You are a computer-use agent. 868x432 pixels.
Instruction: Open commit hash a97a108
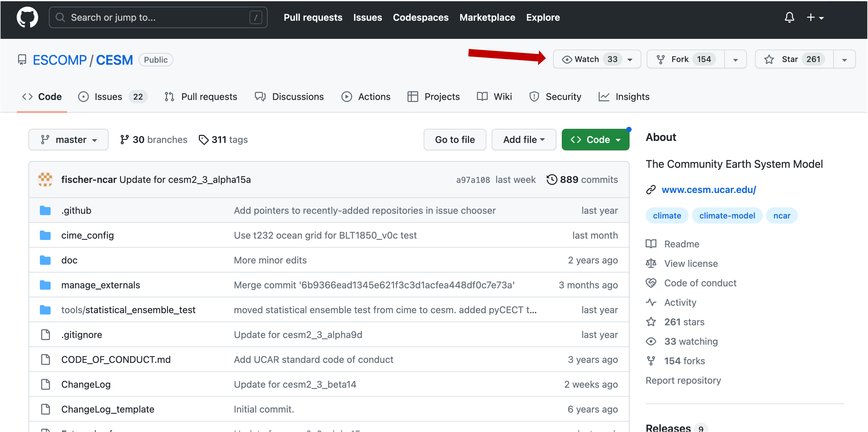point(473,180)
